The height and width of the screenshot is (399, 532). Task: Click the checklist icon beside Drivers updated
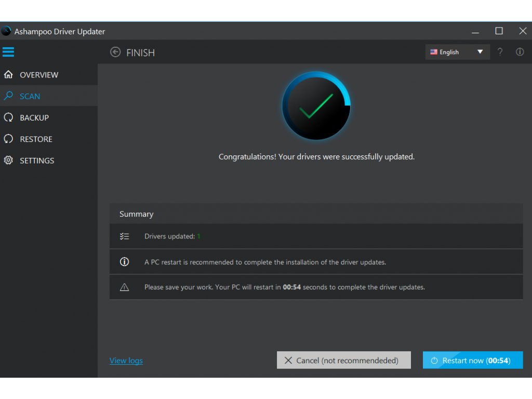point(124,236)
